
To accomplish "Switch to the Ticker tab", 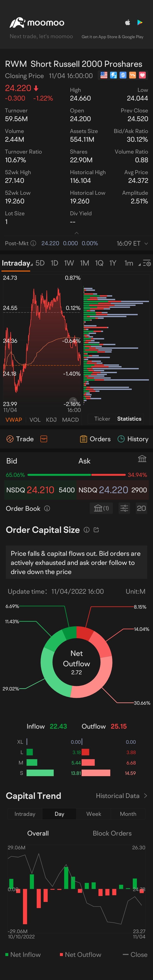I will tap(102, 419).
